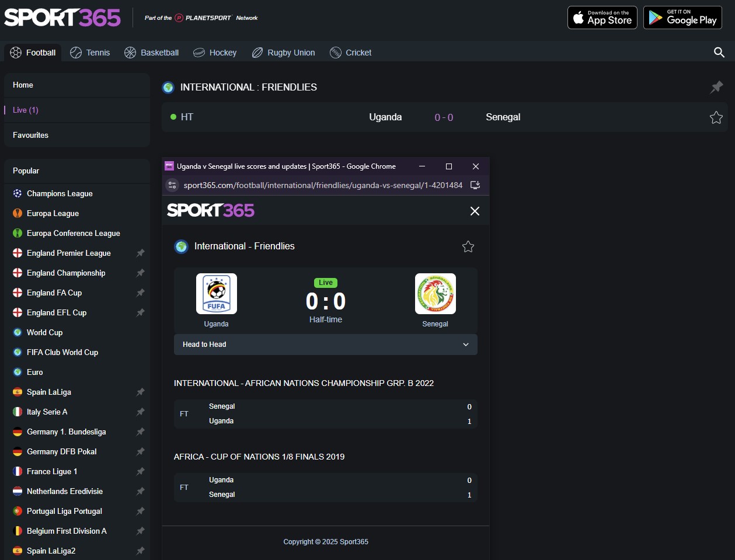This screenshot has width=735, height=560.
Task: Click the popup address bar URL
Action: (323, 185)
